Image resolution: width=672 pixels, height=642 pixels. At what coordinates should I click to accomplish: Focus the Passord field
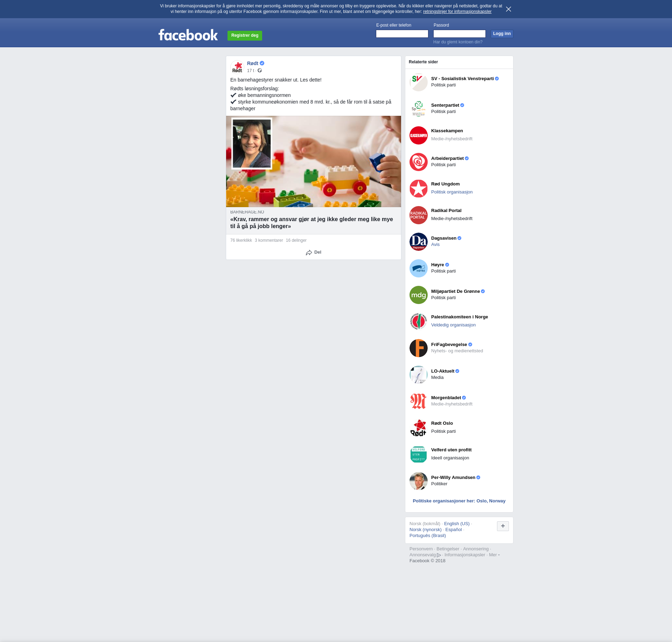(460, 34)
